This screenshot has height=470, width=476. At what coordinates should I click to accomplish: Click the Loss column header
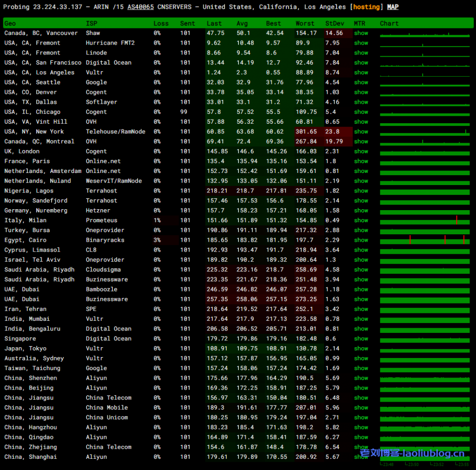pos(161,23)
